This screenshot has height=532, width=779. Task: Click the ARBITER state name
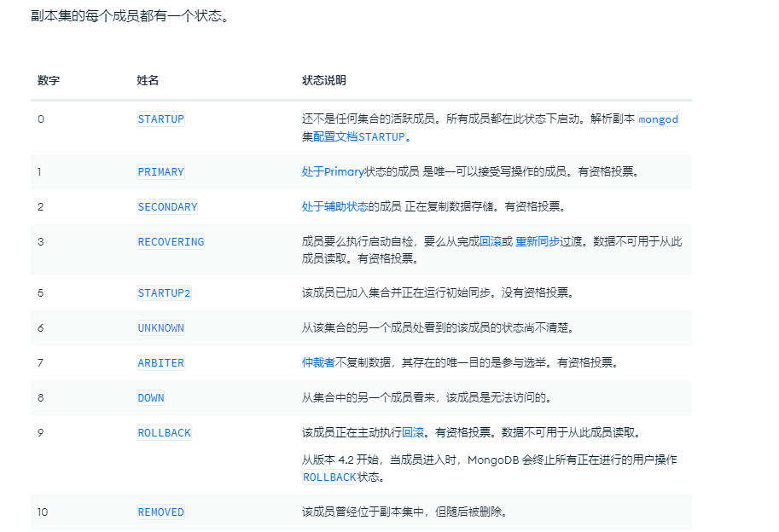160,363
